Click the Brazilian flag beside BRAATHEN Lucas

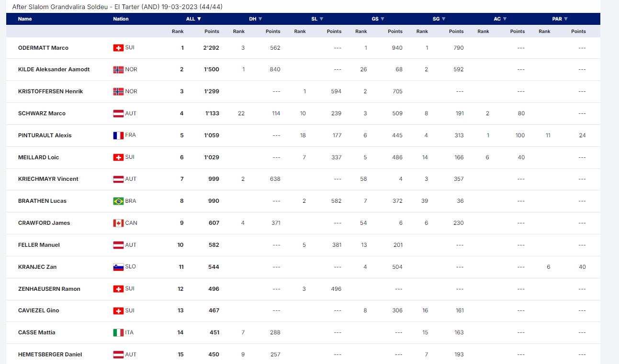pos(118,201)
